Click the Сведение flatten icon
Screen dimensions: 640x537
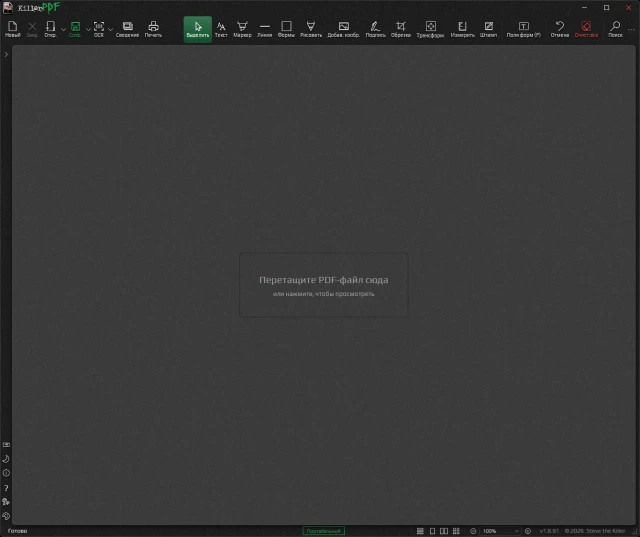coord(127,29)
